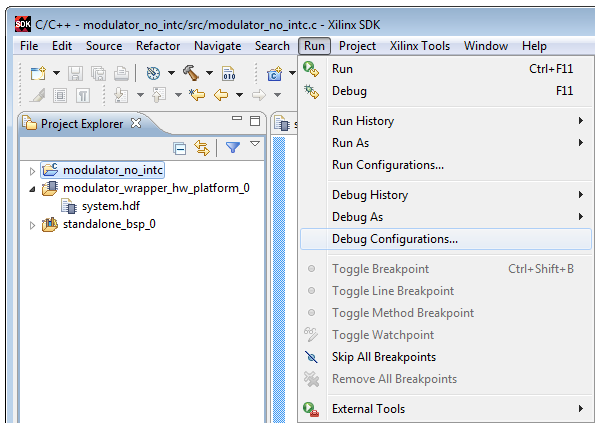Open the Previous Annotation dropdown arrow
601x428 pixels.
[x=178, y=95]
